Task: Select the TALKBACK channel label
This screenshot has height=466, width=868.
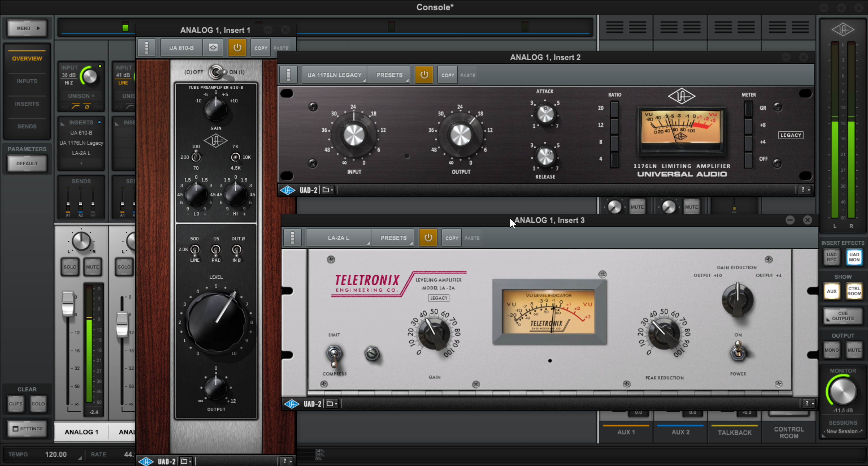Action: (735, 433)
